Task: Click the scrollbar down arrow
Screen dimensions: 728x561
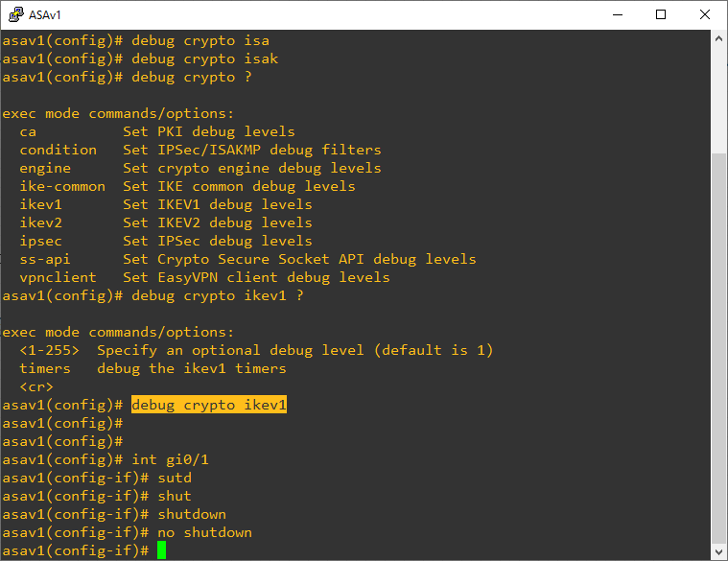Action: point(718,551)
